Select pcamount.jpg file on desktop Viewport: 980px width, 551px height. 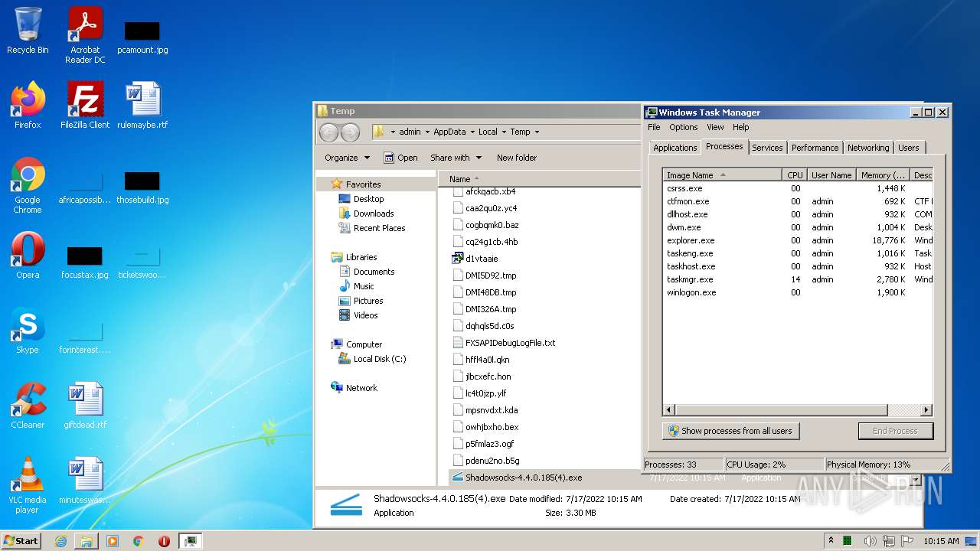[x=142, y=36]
